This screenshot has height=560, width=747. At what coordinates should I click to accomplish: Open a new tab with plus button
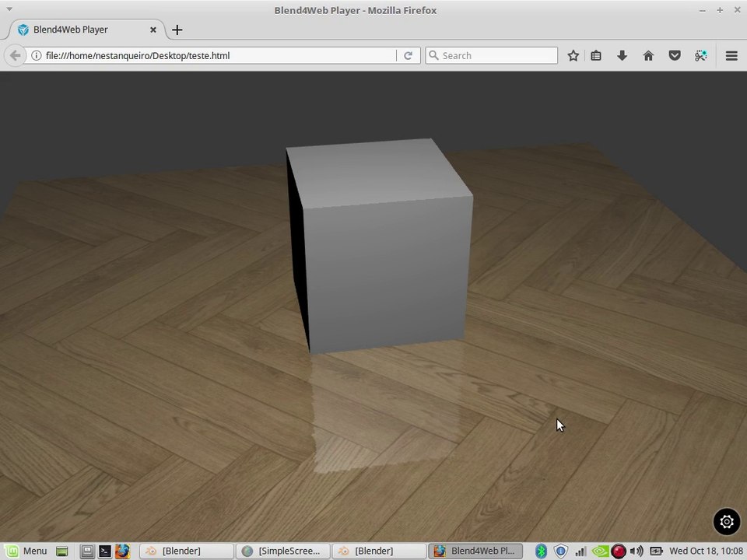(x=177, y=30)
